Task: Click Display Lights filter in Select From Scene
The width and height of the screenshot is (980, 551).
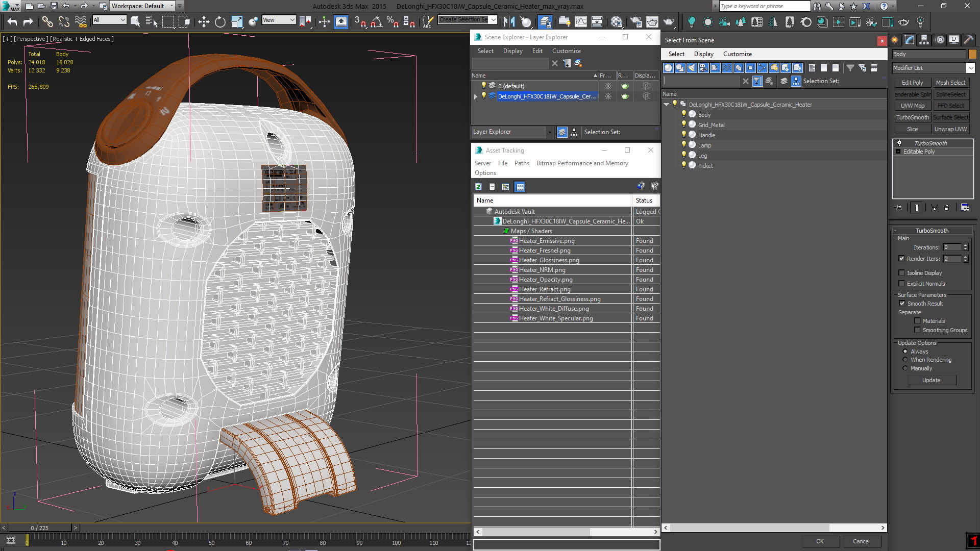Action: click(692, 68)
